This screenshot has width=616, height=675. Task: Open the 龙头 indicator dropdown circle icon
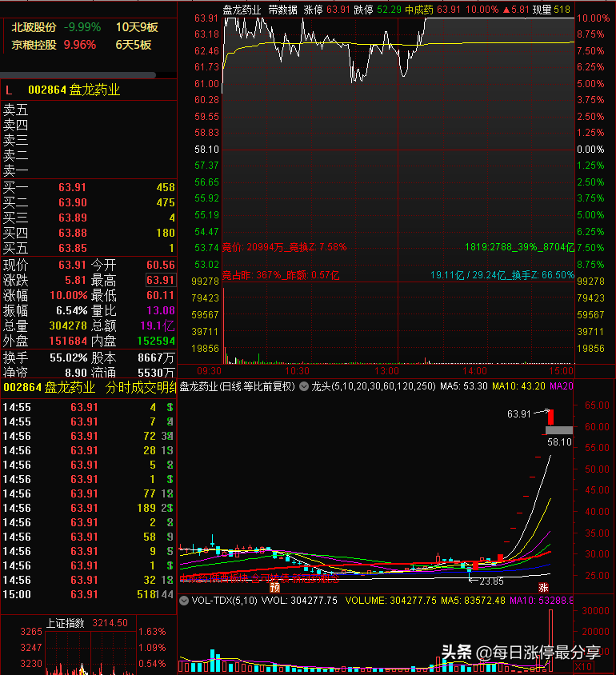(304, 386)
